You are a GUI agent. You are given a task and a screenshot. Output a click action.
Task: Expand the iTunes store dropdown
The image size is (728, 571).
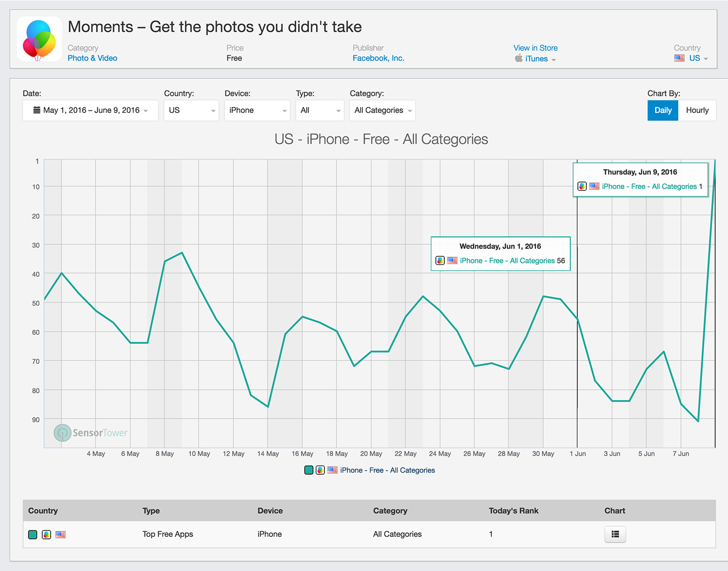[541, 59]
